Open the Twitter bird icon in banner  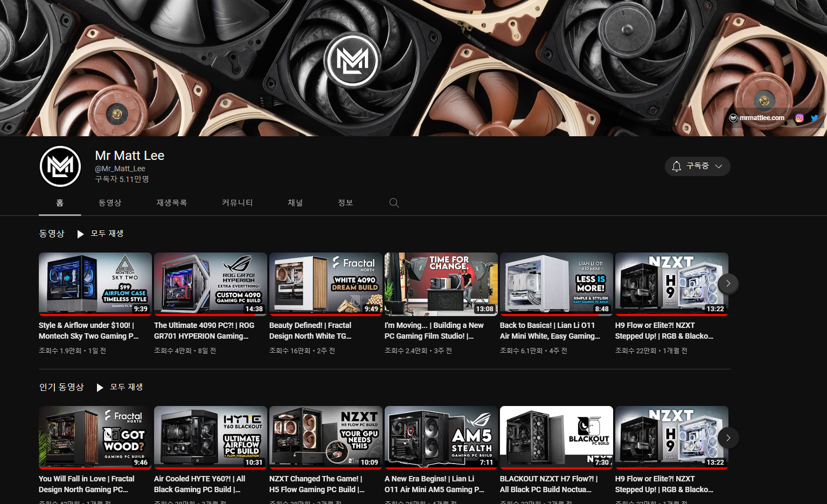815,118
